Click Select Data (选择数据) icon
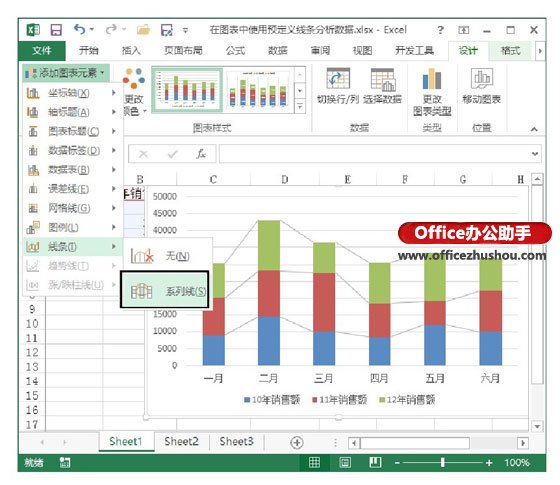This screenshot has width=560, height=485. [x=382, y=80]
